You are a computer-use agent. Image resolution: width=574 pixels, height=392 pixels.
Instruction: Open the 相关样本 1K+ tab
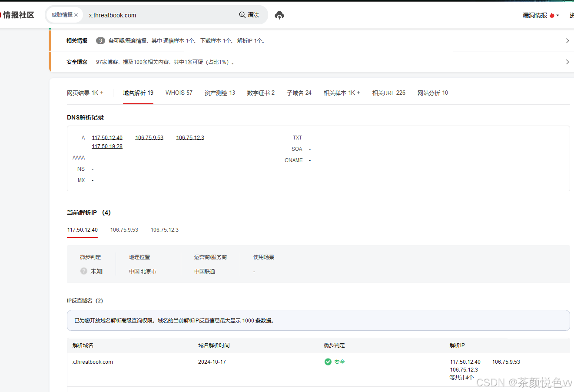(x=342, y=93)
